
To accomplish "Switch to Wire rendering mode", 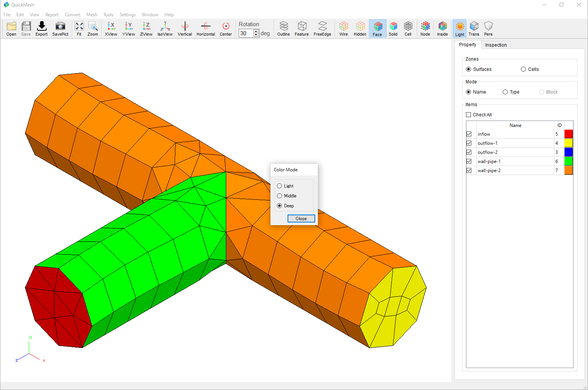I will [x=344, y=29].
